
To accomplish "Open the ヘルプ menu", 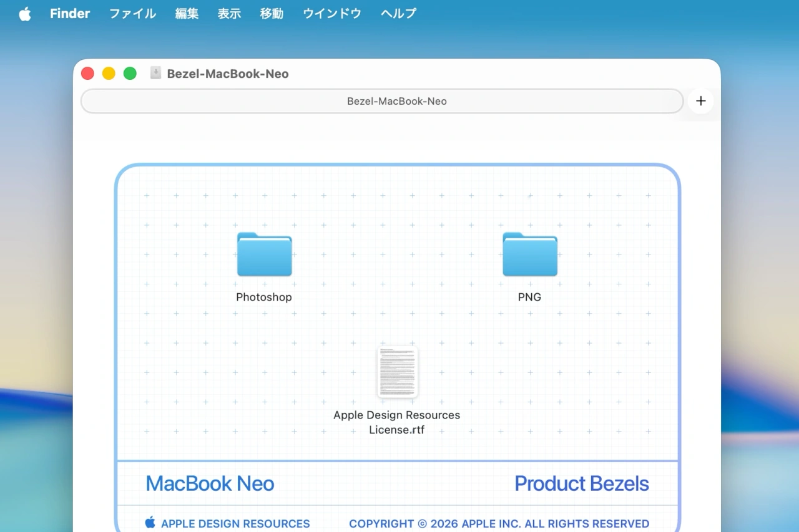I will (398, 13).
